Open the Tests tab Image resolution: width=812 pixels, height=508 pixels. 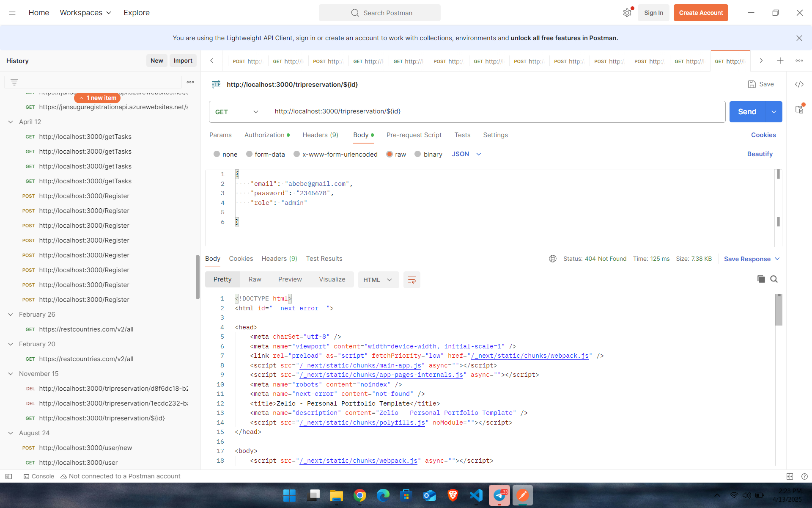pos(462,135)
